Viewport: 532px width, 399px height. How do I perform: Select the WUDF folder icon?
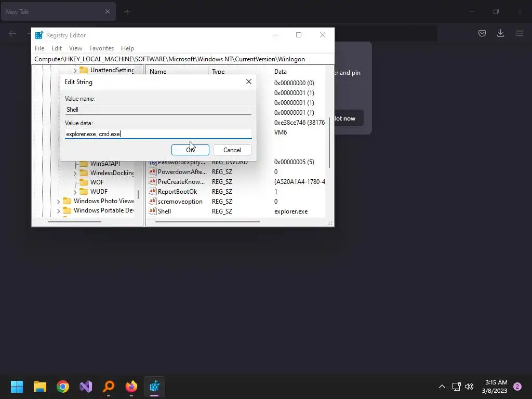[84, 192]
